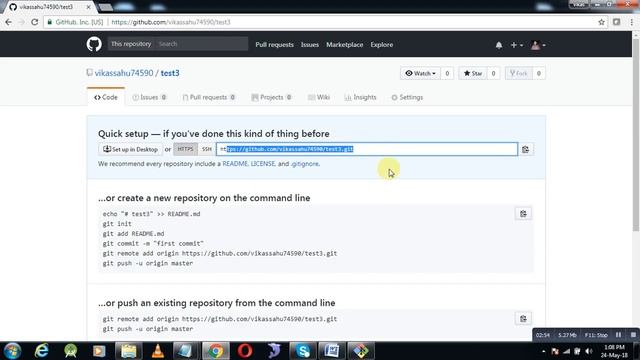This screenshot has height=360, width=640.
Task: Click the page vertical scrollbar
Action: [x=636, y=135]
